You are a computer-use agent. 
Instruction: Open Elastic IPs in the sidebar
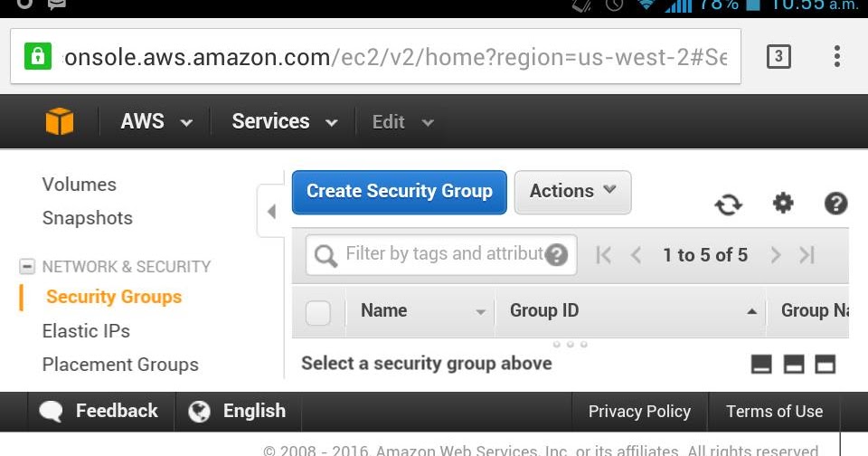[x=86, y=331]
